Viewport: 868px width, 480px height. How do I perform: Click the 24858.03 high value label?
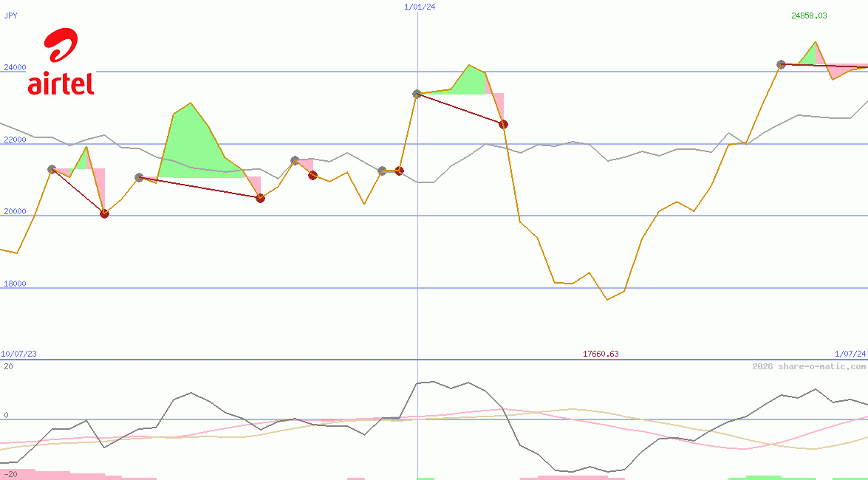(x=809, y=16)
